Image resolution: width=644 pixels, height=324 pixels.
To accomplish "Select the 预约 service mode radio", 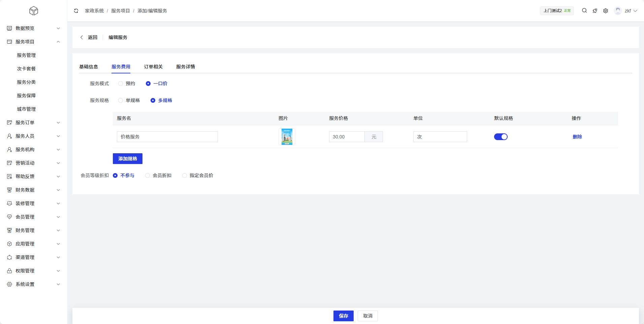I will click(121, 84).
